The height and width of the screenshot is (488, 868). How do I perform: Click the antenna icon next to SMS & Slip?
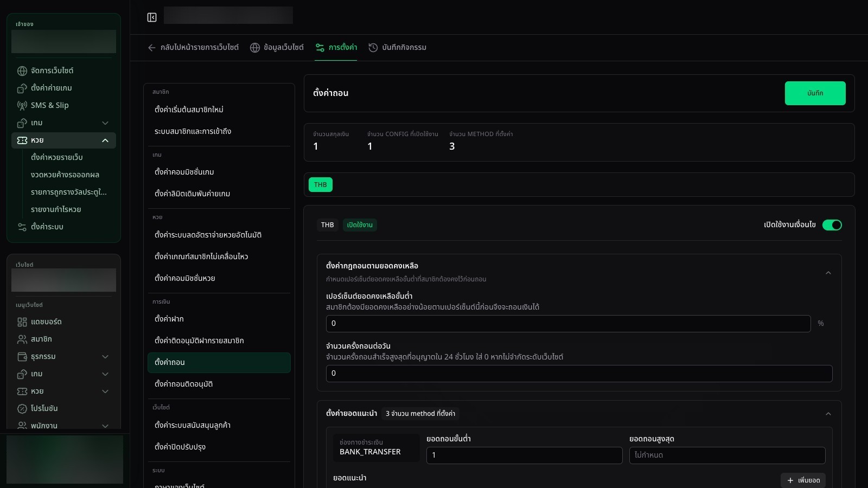[x=22, y=106]
